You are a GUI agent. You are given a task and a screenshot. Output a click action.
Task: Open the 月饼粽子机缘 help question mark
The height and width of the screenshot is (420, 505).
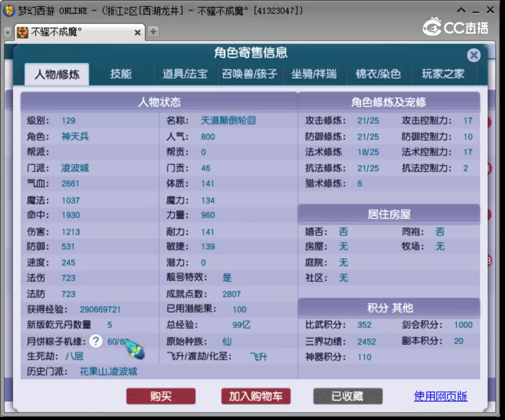tap(95, 341)
